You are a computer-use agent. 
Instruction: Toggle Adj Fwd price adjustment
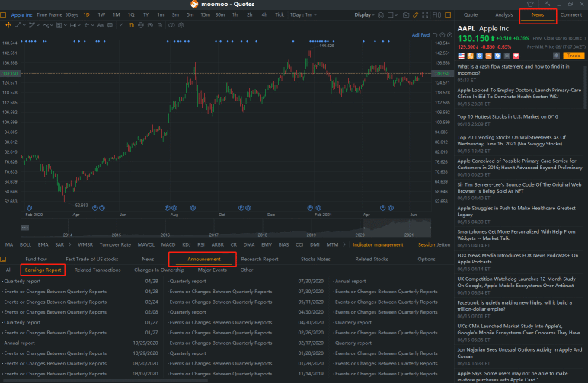[x=420, y=35]
